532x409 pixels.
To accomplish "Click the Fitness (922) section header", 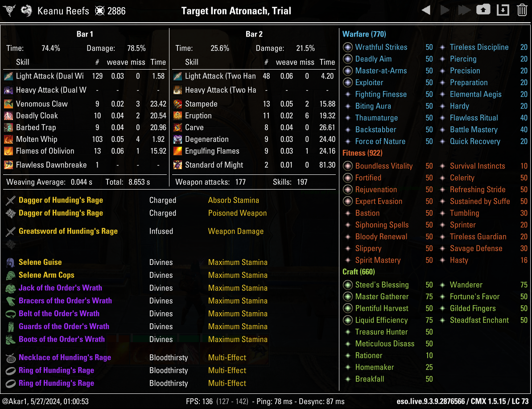I will (x=362, y=153).
